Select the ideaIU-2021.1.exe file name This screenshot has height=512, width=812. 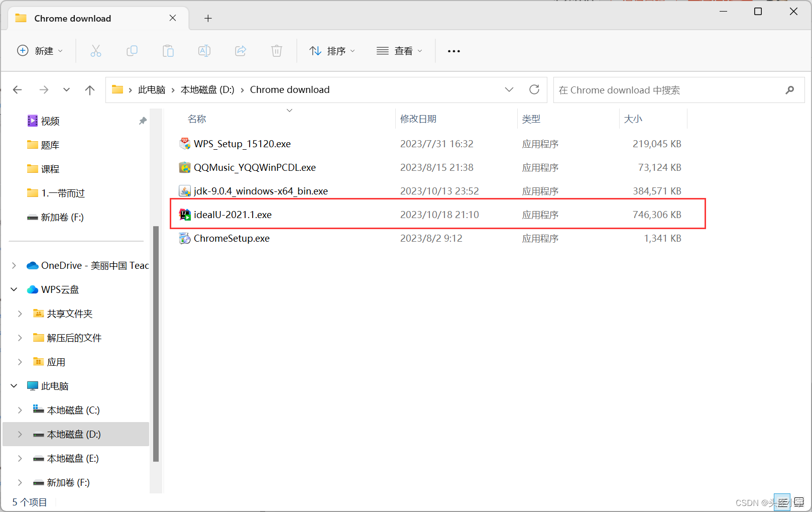pyautogui.click(x=233, y=215)
